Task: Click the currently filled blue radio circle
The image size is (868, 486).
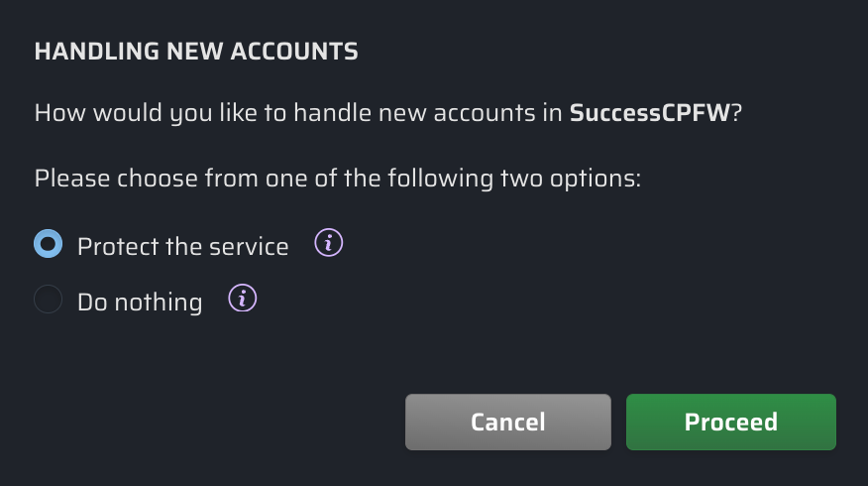Action: [48, 244]
